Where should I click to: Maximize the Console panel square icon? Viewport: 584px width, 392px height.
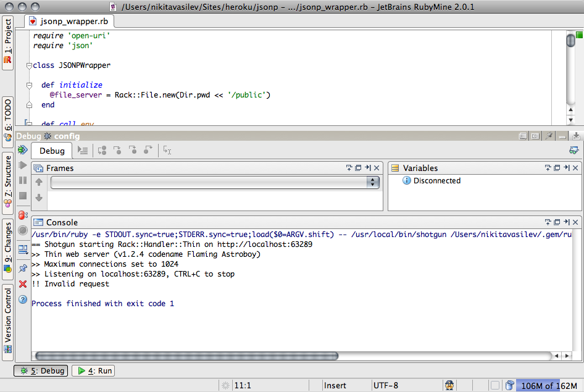(x=557, y=222)
